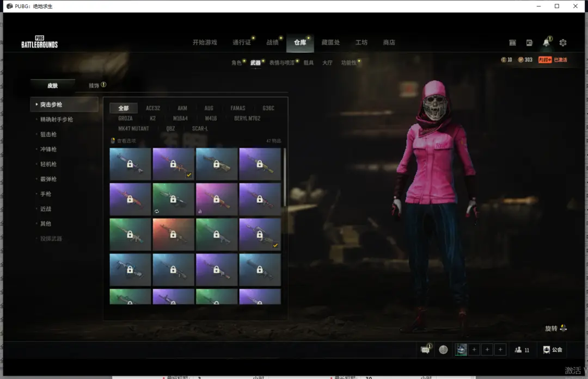Click the round coin icon in bottom bar
Viewport: 588px width, 379px height.
(x=443, y=350)
